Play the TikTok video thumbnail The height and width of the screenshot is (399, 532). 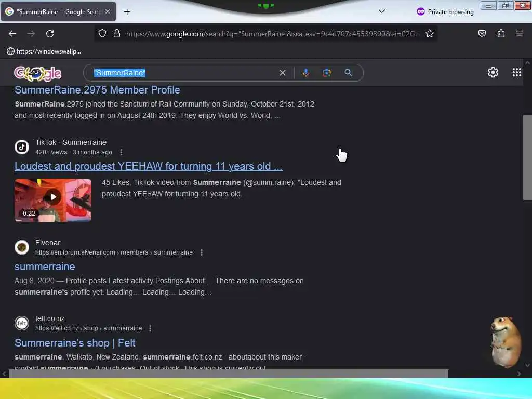click(53, 200)
